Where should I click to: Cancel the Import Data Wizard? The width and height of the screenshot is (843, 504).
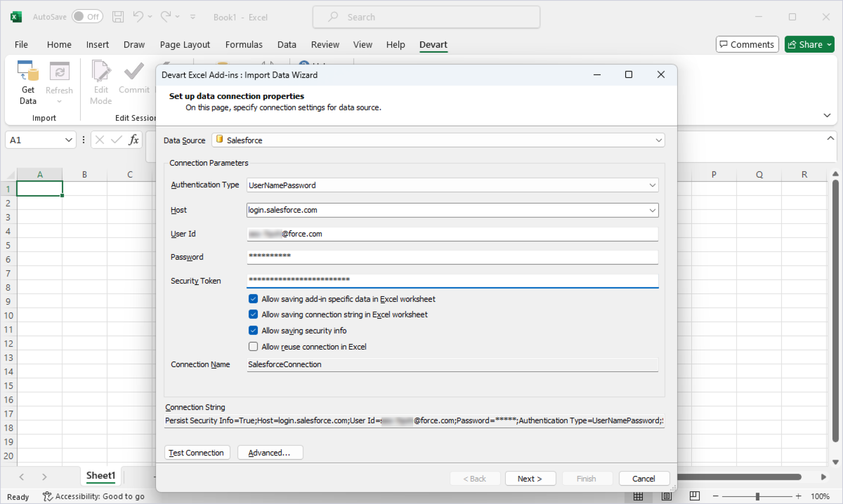(644, 479)
